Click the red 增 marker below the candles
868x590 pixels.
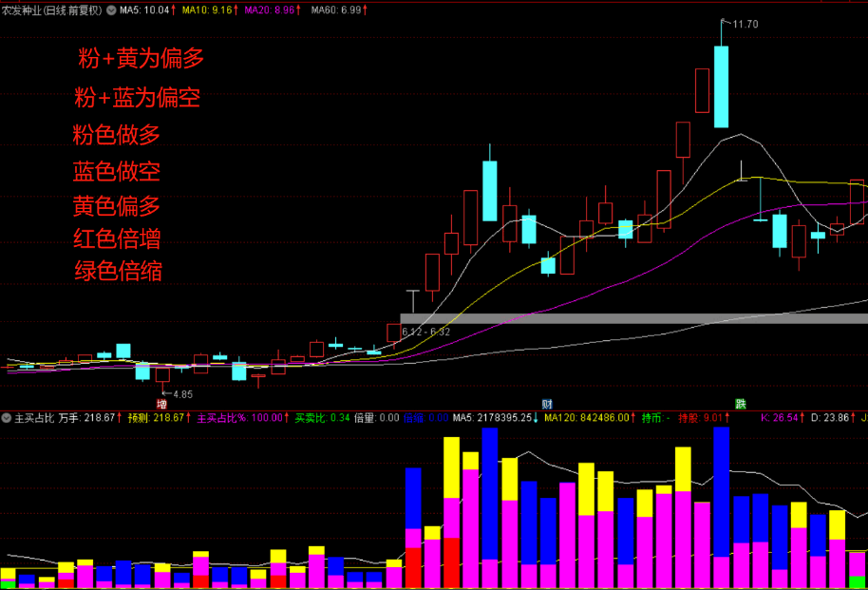(x=161, y=404)
